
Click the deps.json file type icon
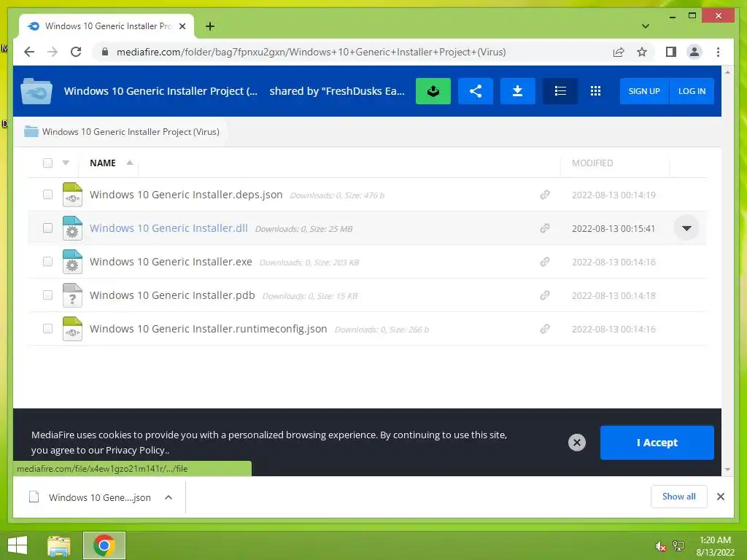coord(72,195)
